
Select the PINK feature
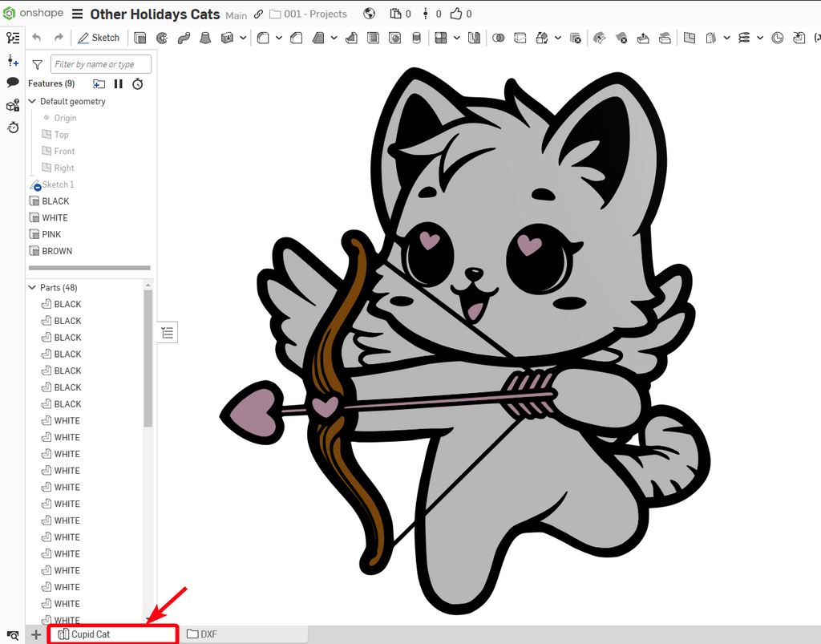pos(51,234)
